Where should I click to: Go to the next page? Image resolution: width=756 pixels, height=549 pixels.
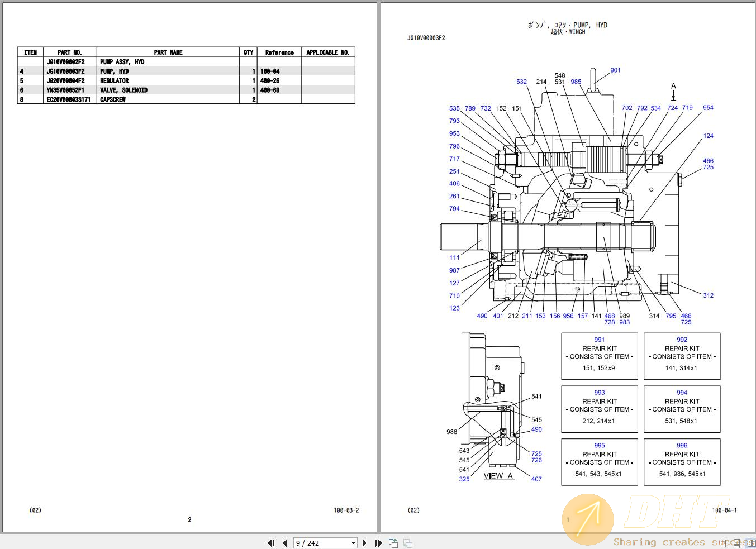click(x=365, y=543)
